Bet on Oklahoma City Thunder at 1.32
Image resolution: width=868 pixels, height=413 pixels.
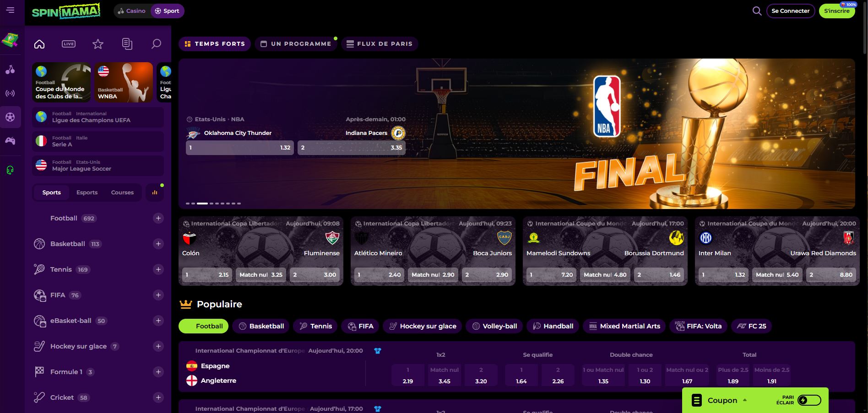click(240, 148)
